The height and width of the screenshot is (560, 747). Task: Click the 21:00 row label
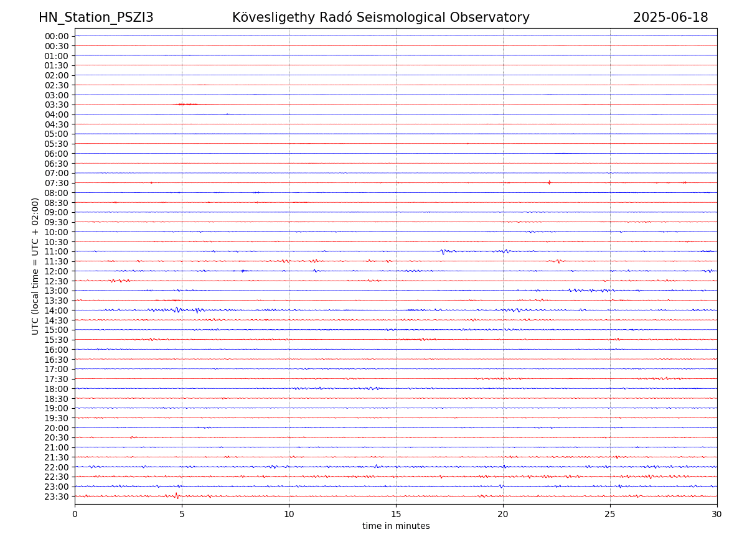(56, 447)
